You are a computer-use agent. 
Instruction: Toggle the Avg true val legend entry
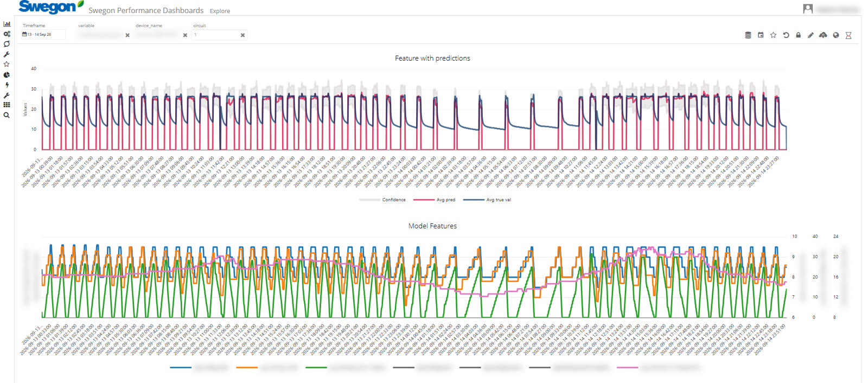[x=487, y=200]
